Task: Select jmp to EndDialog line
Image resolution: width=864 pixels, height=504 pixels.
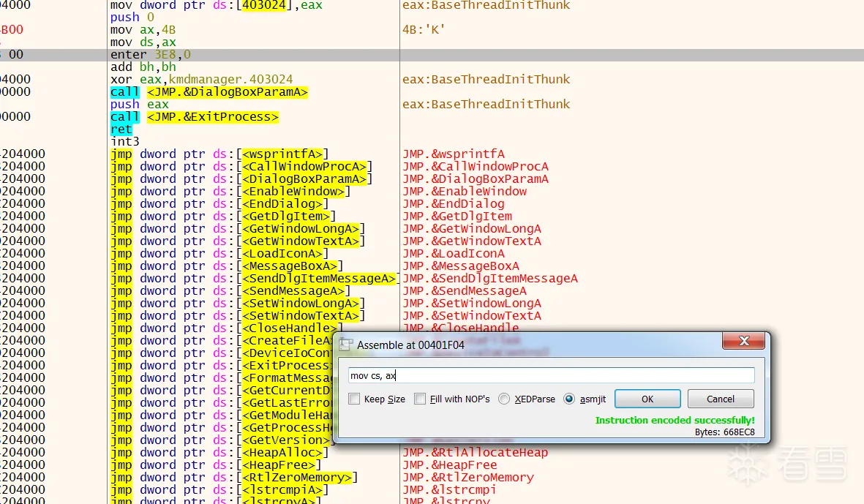Action: pyautogui.click(x=220, y=204)
